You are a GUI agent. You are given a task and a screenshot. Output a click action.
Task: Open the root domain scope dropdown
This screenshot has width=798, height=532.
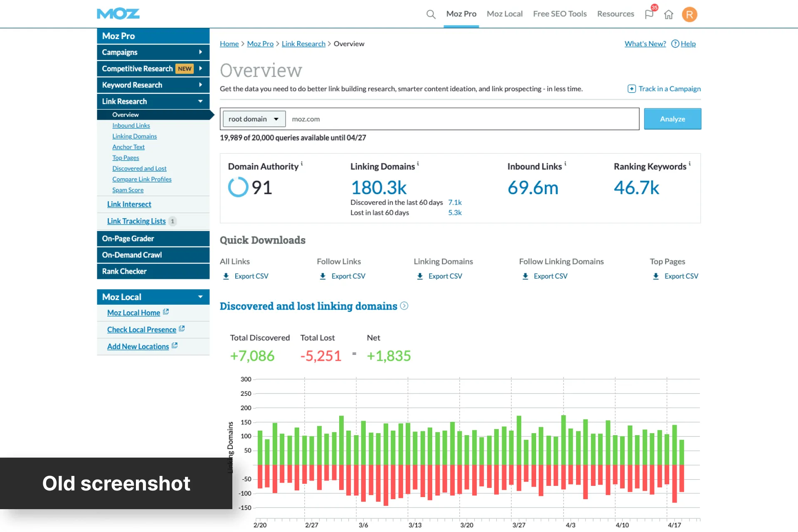point(254,119)
